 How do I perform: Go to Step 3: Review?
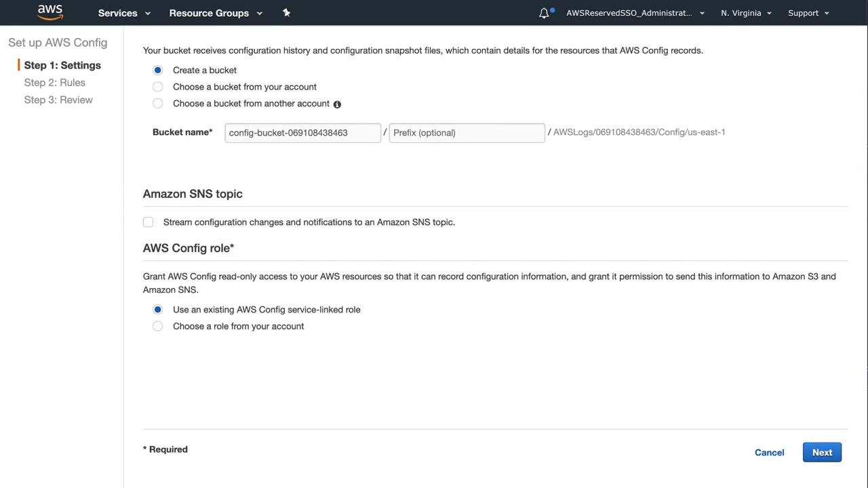(x=58, y=100)
